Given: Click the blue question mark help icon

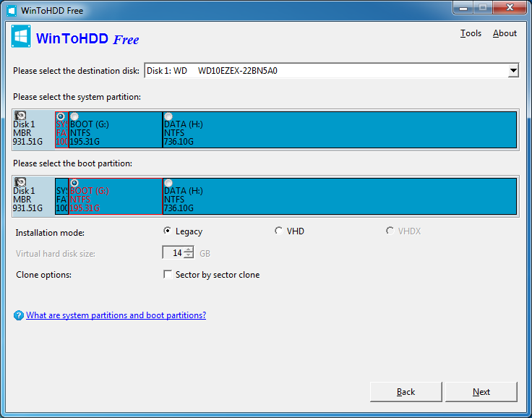Looking at the screenshot, I should click(19, 315).
